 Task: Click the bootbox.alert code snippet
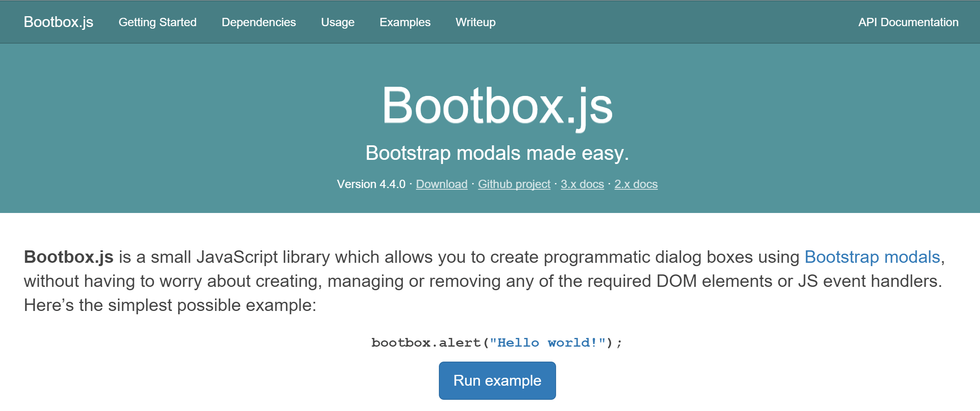click(497, 342)
